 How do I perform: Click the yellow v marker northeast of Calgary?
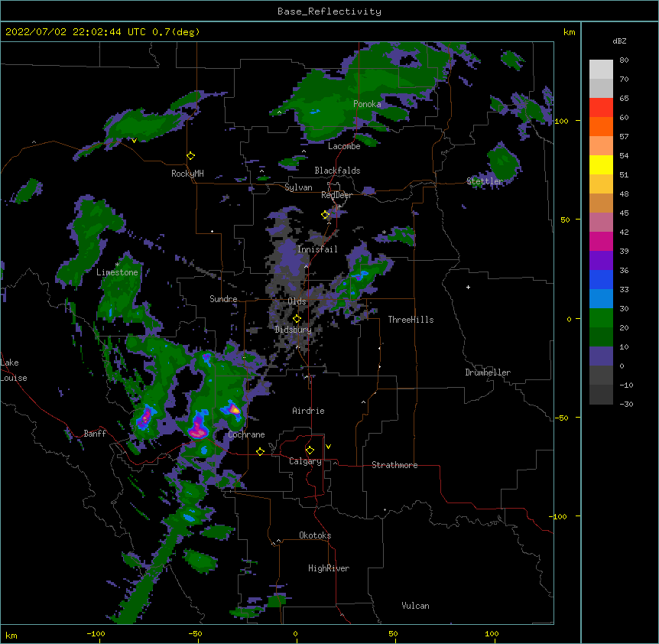tap(328, 447)
